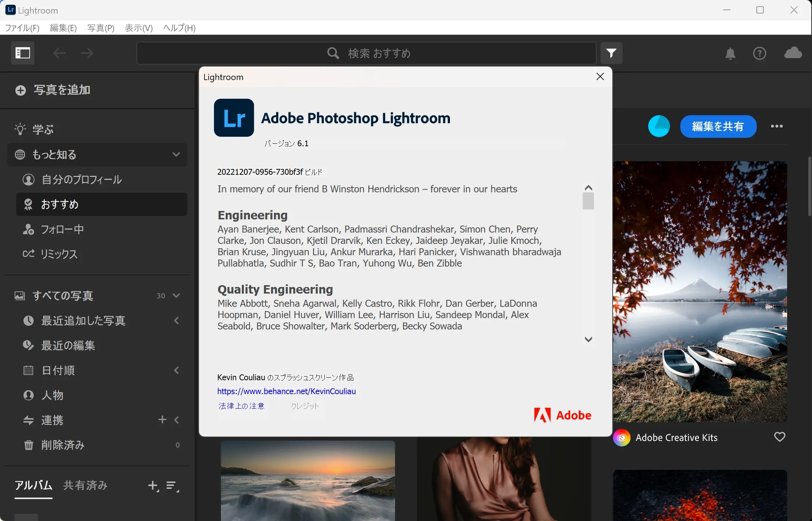Click the credits scrollbar thumb
The width and height of the screenshot is (812, 521).
point(588,201)
